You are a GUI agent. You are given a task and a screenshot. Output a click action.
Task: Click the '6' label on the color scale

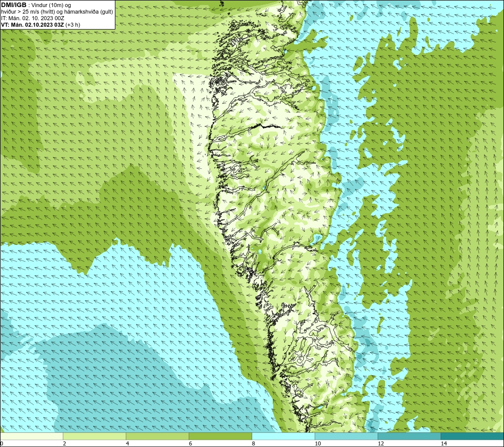(x=191, y=443)
